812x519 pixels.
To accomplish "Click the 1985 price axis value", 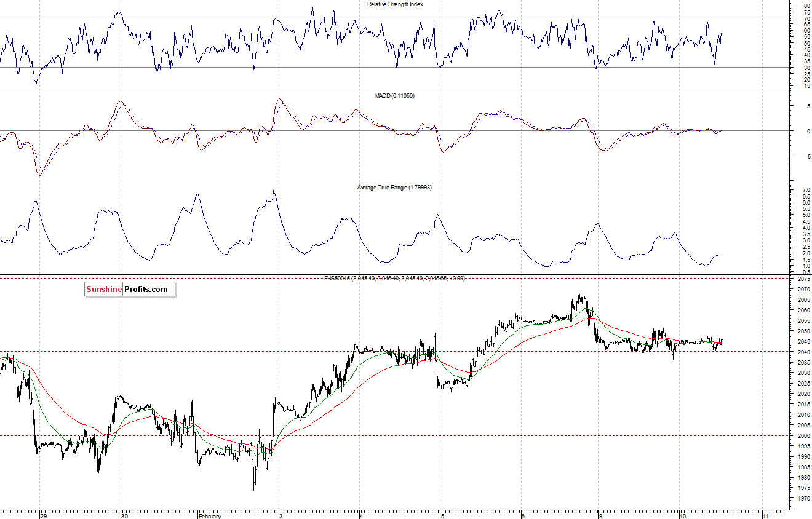I will pos(803,467).
